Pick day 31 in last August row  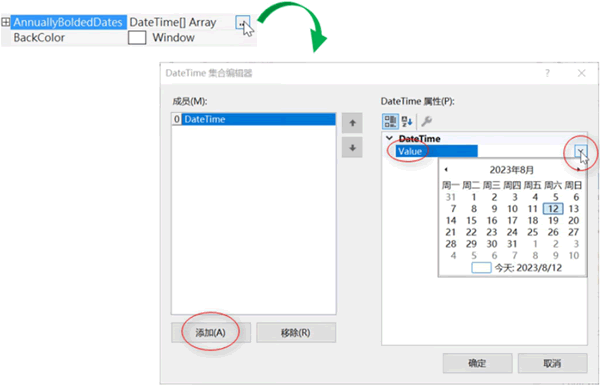coord(512,244)
